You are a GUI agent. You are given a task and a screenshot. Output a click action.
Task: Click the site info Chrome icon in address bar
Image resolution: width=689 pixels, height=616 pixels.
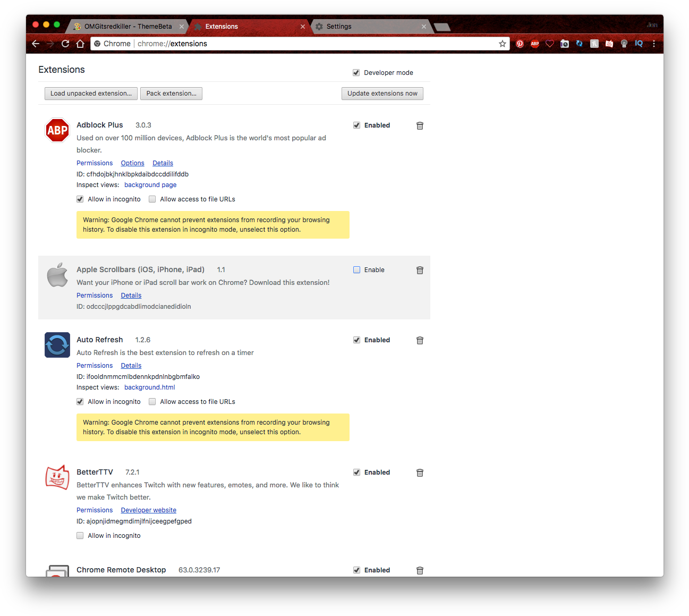[x=97, y=44]
